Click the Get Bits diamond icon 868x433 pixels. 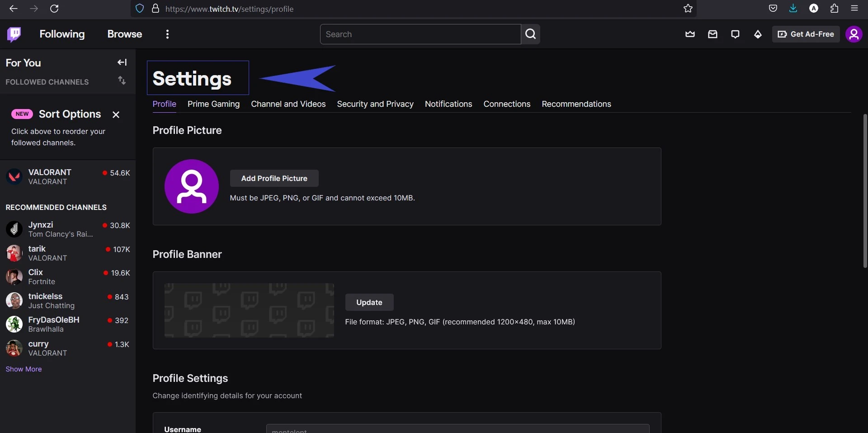[x=758, y=34]
